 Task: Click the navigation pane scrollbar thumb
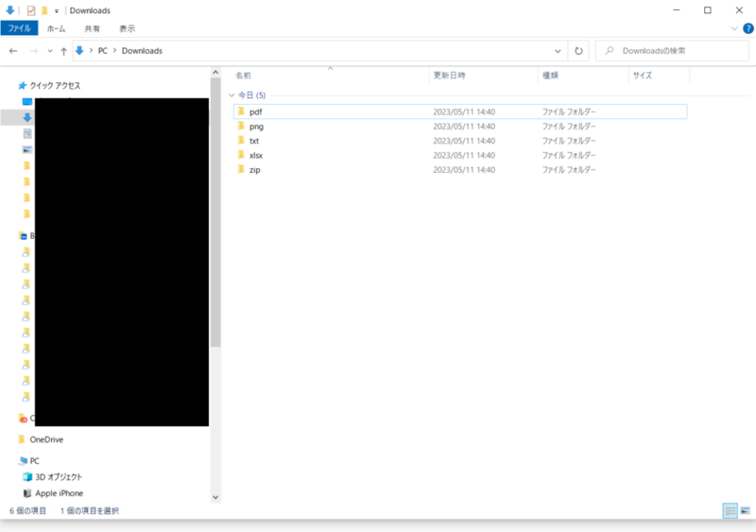tap(215, 213)
